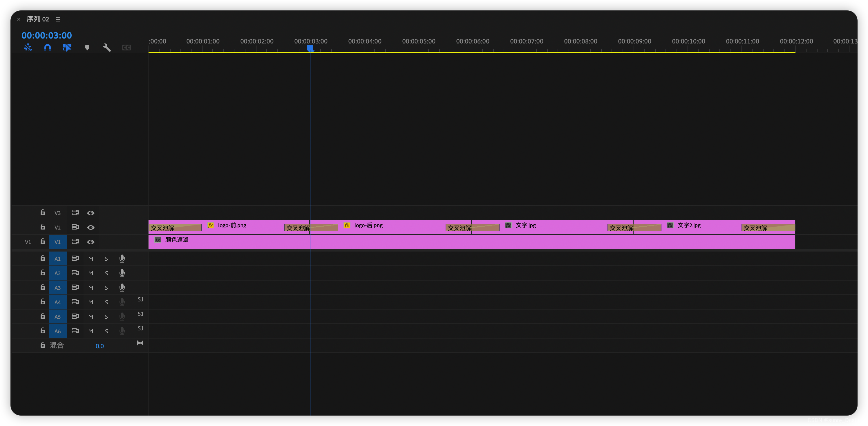Solo audio track A3
868x426 pixels.
tap(106, 288)
